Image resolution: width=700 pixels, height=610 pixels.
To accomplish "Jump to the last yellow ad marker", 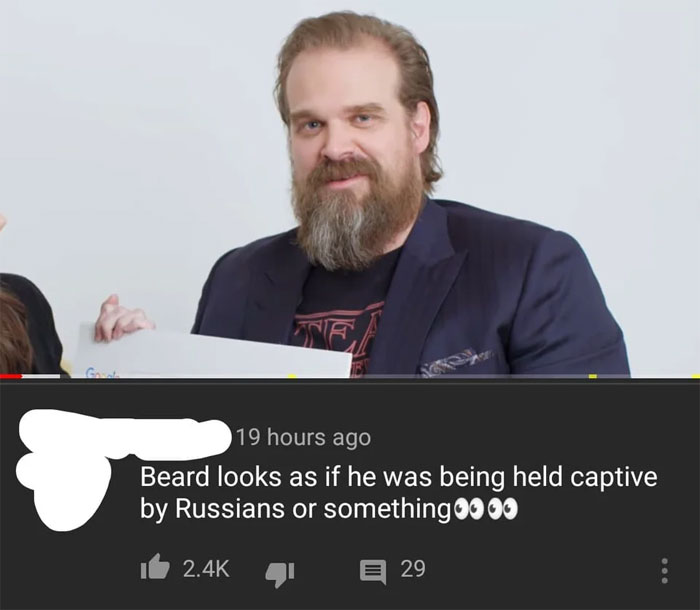I will [x=696, y=376].
